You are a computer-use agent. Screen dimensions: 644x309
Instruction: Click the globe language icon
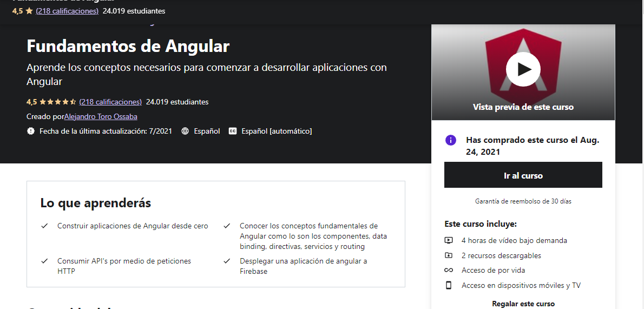pos(185,132)
